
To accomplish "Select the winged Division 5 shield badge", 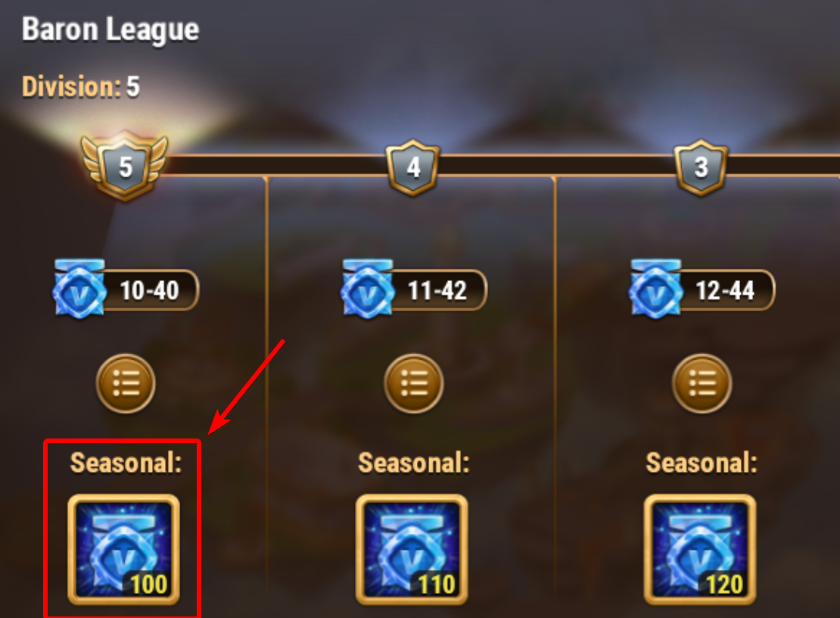I will tap(124, 166).
